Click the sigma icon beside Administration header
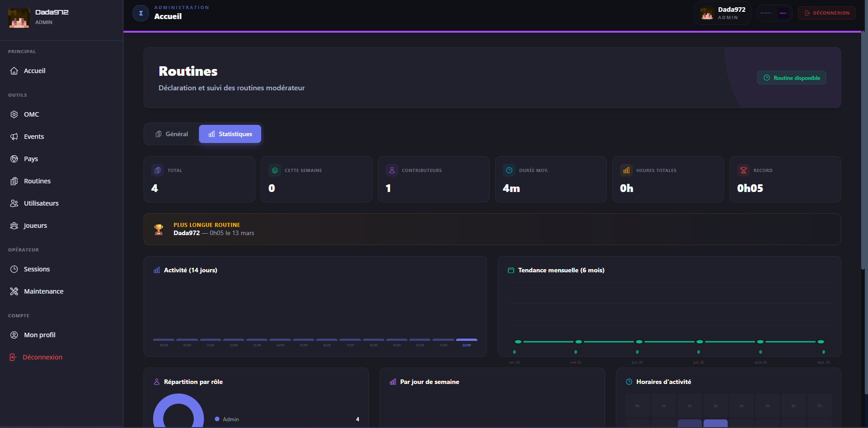The height and width of the screenshot is (428, 868). (x=141, y=13)
